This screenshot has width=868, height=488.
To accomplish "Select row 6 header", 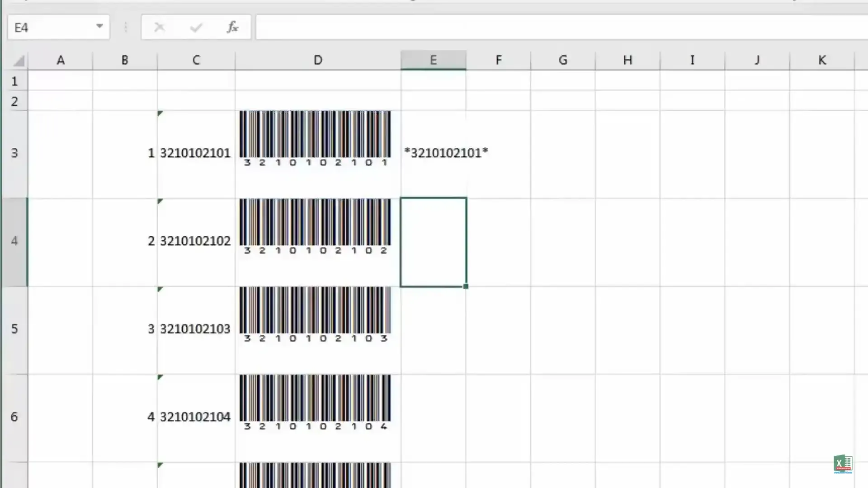I will [x=14, y=418].
